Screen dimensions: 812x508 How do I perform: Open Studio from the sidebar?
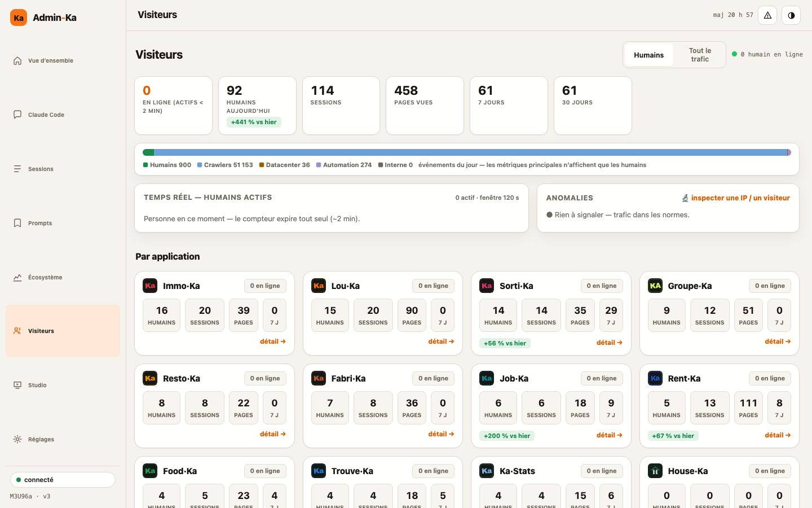63,385
